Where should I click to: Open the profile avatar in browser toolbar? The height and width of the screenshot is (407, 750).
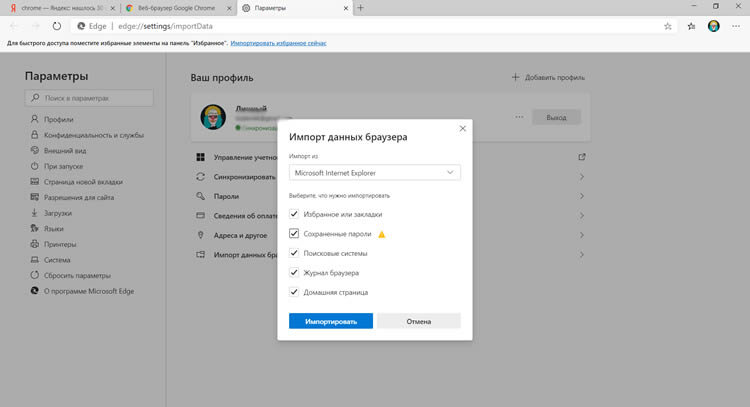714,26
